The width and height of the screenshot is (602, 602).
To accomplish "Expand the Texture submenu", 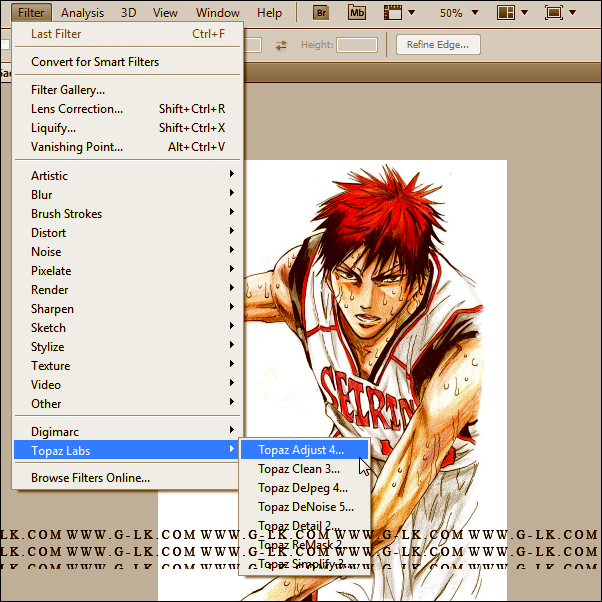I will [x=127, y=366].
